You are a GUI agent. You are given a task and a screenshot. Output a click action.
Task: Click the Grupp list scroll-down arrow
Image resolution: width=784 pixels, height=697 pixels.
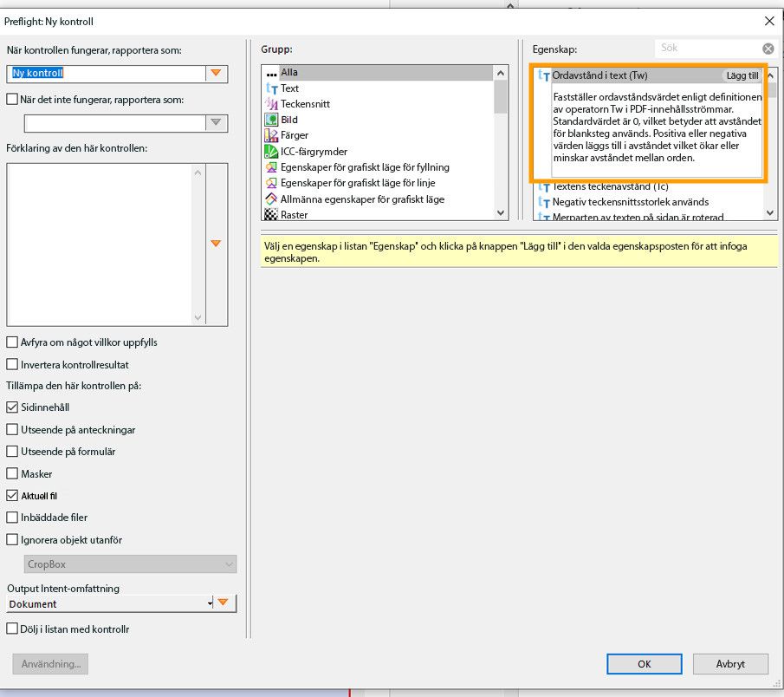[501, 212]
